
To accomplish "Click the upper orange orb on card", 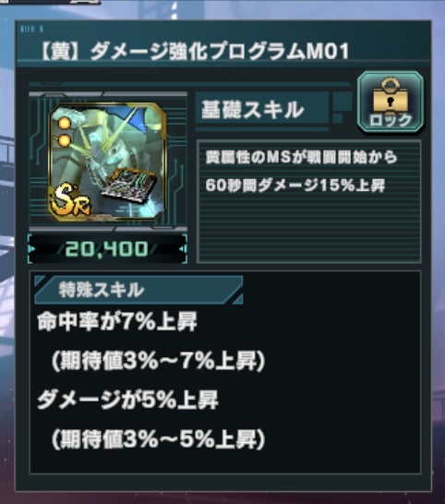I will pos(65,124).
